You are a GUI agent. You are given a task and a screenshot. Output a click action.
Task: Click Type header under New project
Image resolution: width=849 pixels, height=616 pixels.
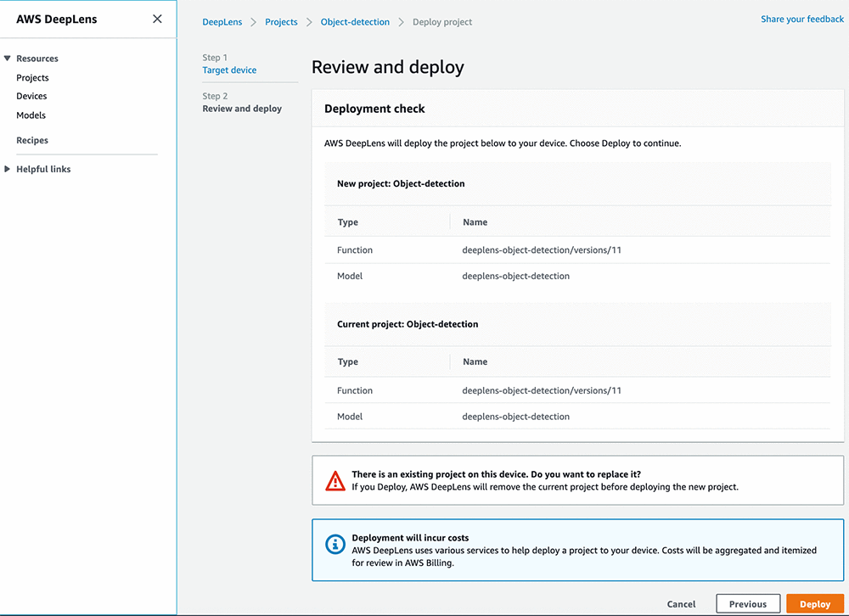click(347, 222)
